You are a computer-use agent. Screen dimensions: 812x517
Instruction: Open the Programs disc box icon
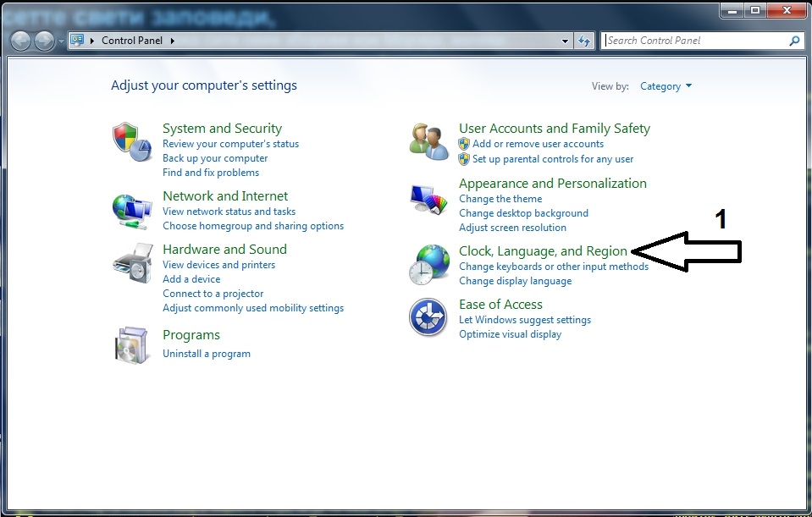point(131,344)
